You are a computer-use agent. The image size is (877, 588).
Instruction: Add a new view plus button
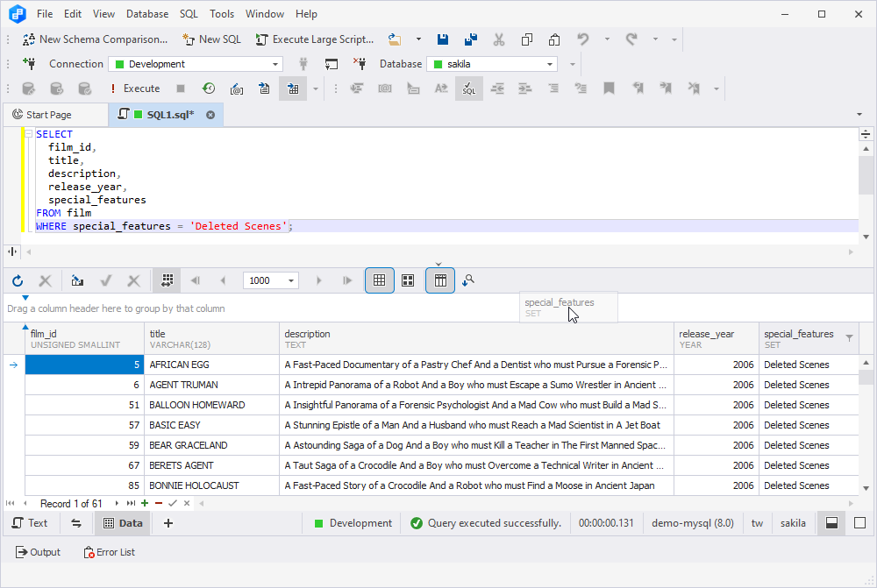point(168,523)
